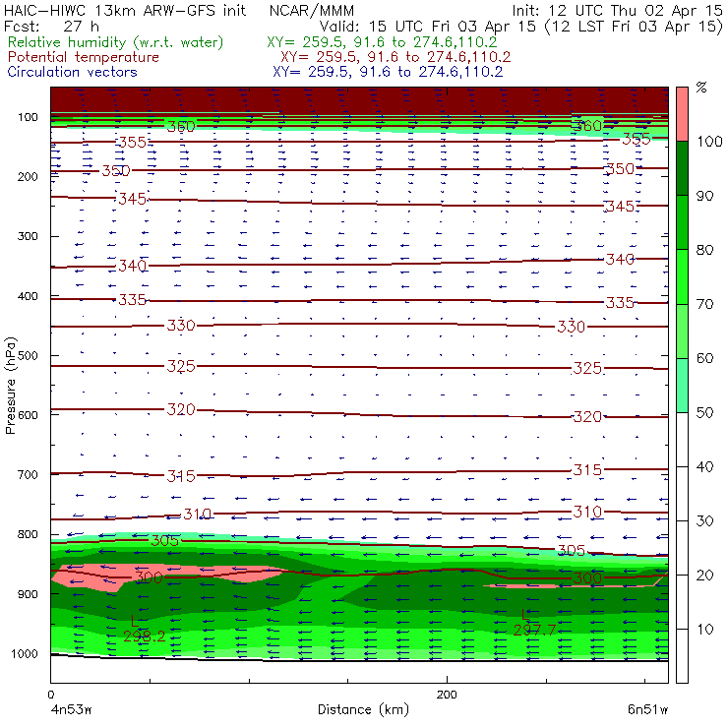Click the 900 hPa pressure tick label
Image resolution: width=728 pixels, height=728 pixels.
pyautogui.click(x=28, y=594)
